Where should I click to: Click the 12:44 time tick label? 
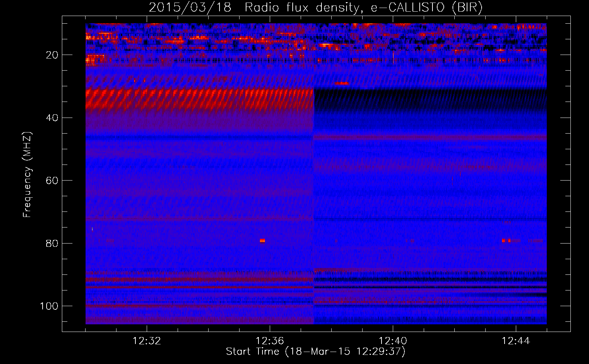tap(516, 341)
